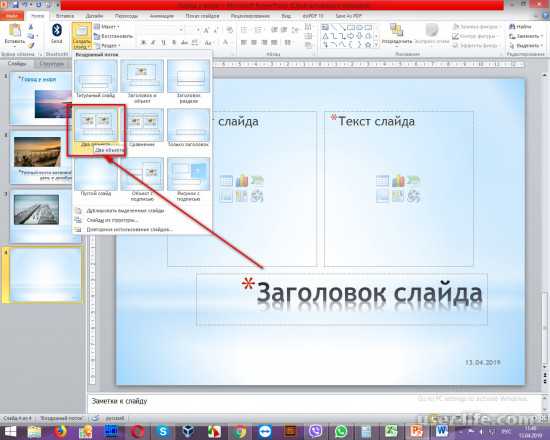Select slide 3 thumbnail in slide pane
The width and height of the screenshot is (550, 440).
tap(42, 216)
